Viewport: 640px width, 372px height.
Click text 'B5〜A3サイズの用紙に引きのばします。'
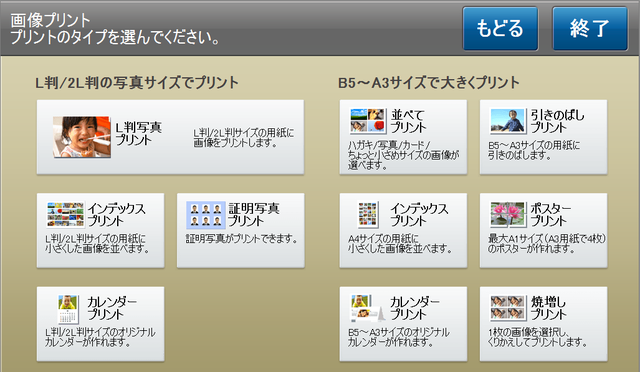click(x=534, y=150)
